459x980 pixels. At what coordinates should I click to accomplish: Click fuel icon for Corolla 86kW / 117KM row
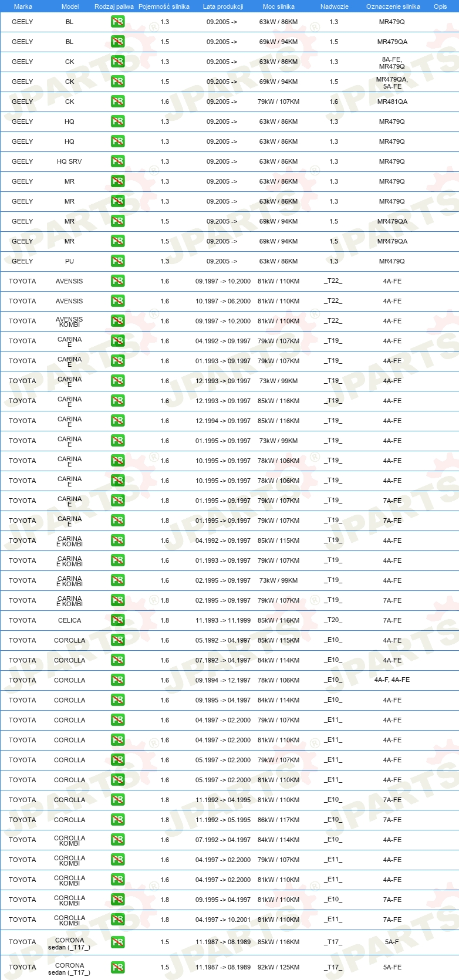point(117,820)
